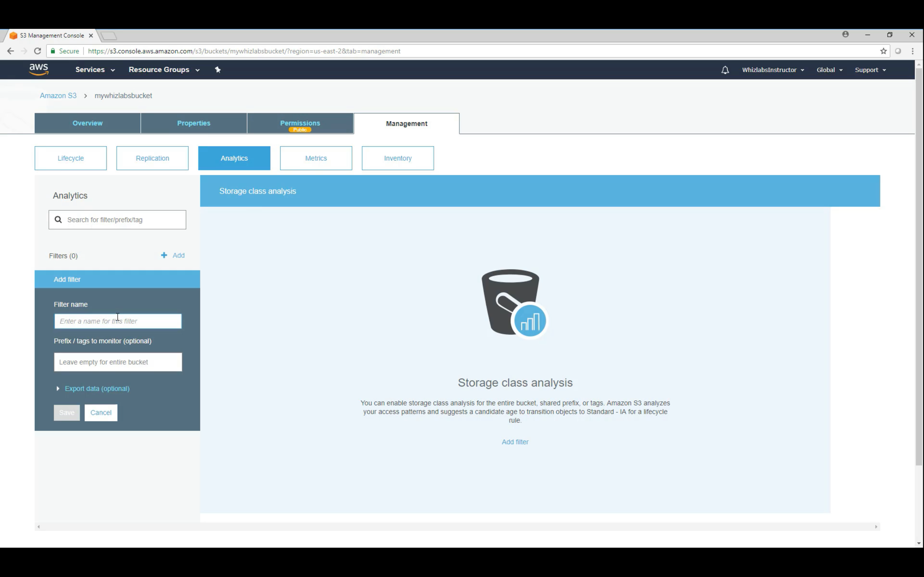Open the Lifecycle management section

point(71,158)
